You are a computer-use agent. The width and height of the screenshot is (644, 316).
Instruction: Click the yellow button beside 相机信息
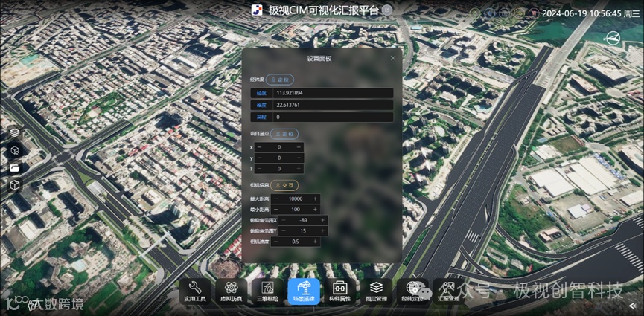(x=284, y=185)
